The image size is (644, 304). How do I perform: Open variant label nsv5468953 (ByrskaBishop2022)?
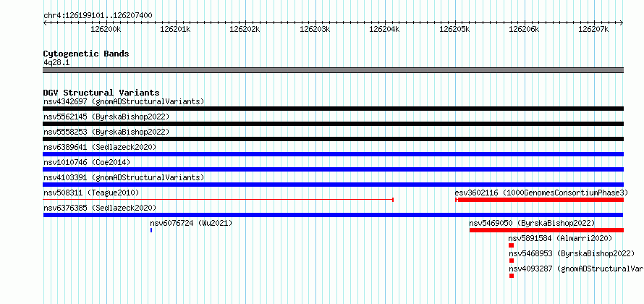click(572, 253)
